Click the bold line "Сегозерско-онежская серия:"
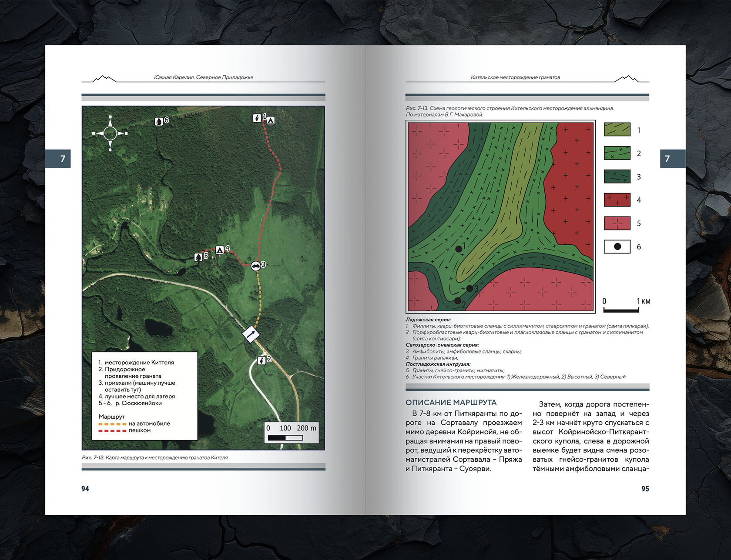The height and width of the screenshot is (560, 731). click(442, 345)
